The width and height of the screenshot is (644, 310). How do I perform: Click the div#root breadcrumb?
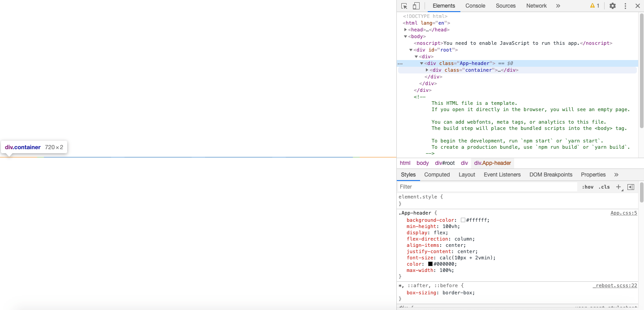click(x=445, y=163)
